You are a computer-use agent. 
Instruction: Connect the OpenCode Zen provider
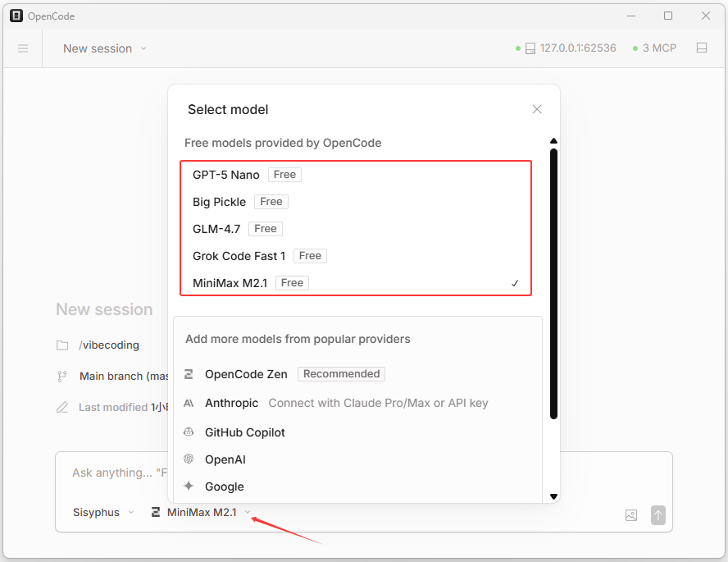[x=246, y=374]
